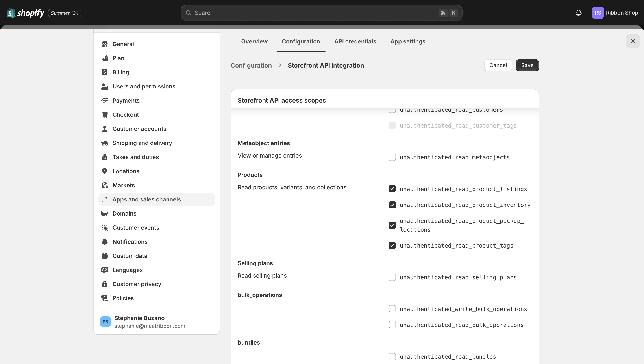Viewport: 644px width, 364px height.
Task: Click the notifications bell icon
Action: pyautogui.click(x=578, y=13)
